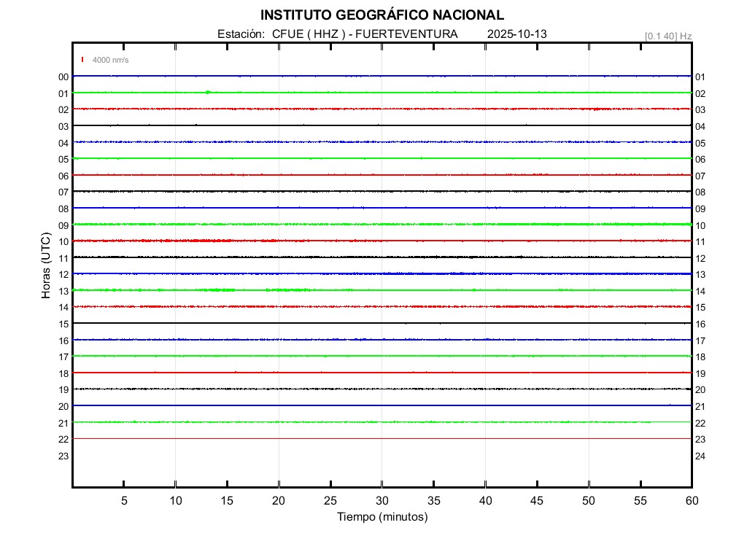The image size is (747, 560).
Task: Click the 'Tiempo (minutos)' axis label
Action: click(x=382, y=517)
